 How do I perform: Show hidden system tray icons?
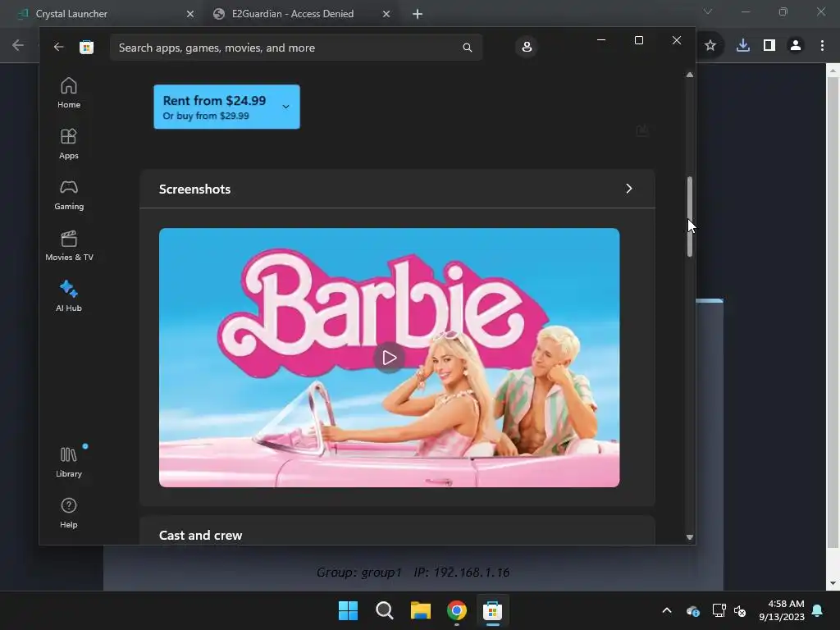[x=667, y=610]
